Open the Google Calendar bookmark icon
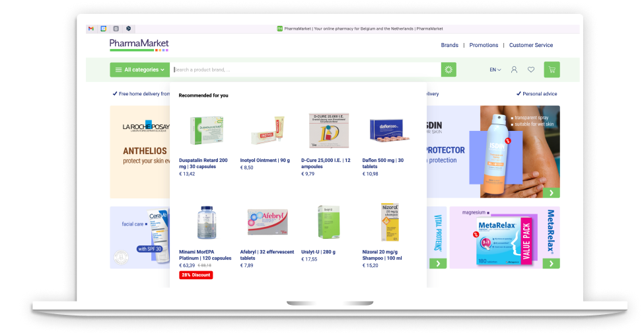Viewport: 644px width, 336px height. pyautogui.click(x=104, y=29)
